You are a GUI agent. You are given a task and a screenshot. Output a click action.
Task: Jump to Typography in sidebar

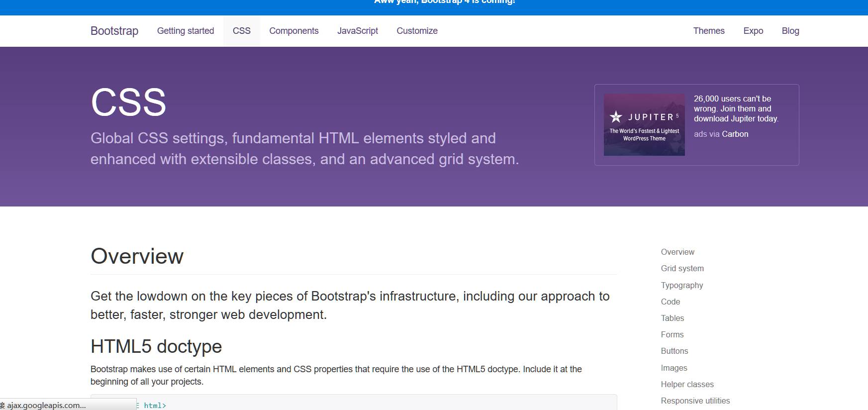[682, 285]
